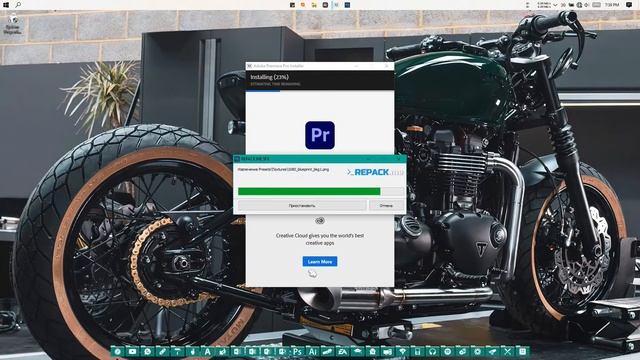Screen dimensions: 640x360
Task: Launch Illustrator from the dock
Action: pos(313,351)
